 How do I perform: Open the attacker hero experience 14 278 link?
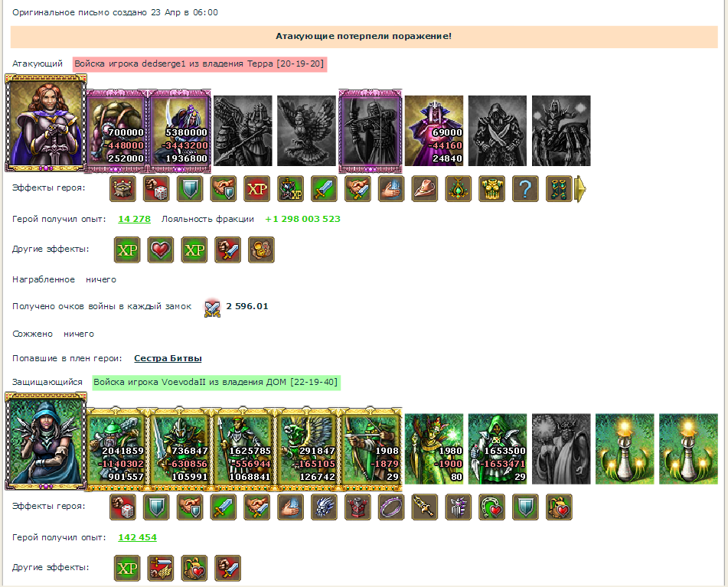tap(135, 219)
